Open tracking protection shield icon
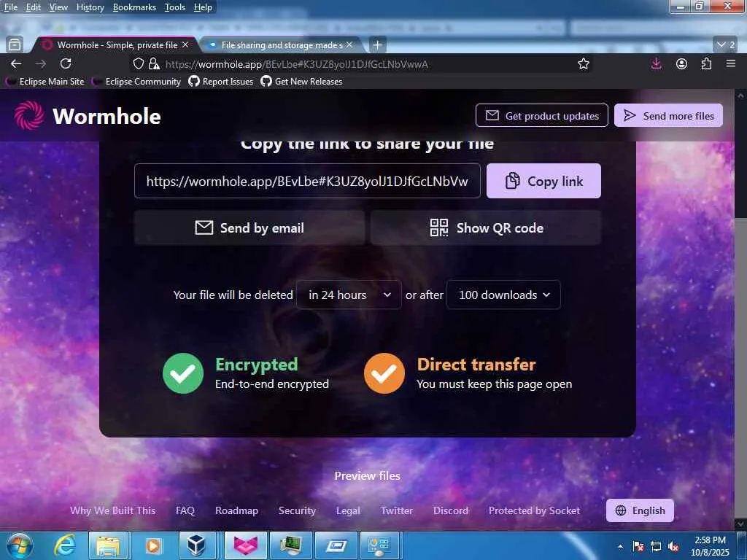747x560 pixels. (138, 64)
